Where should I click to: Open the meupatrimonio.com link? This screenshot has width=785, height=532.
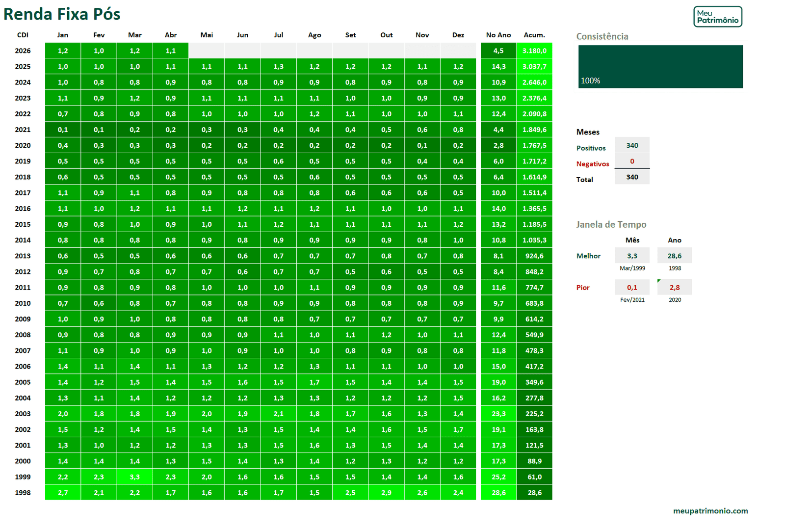(710, 511)
